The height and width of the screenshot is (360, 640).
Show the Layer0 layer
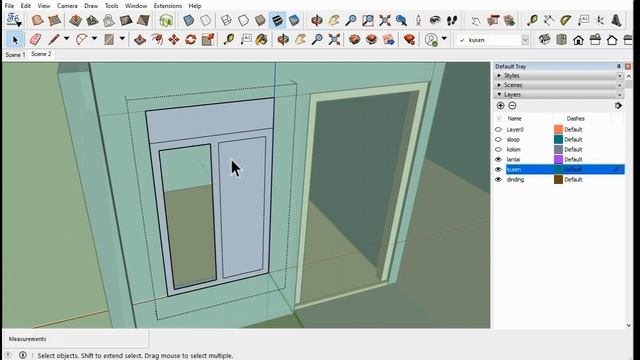498,129
